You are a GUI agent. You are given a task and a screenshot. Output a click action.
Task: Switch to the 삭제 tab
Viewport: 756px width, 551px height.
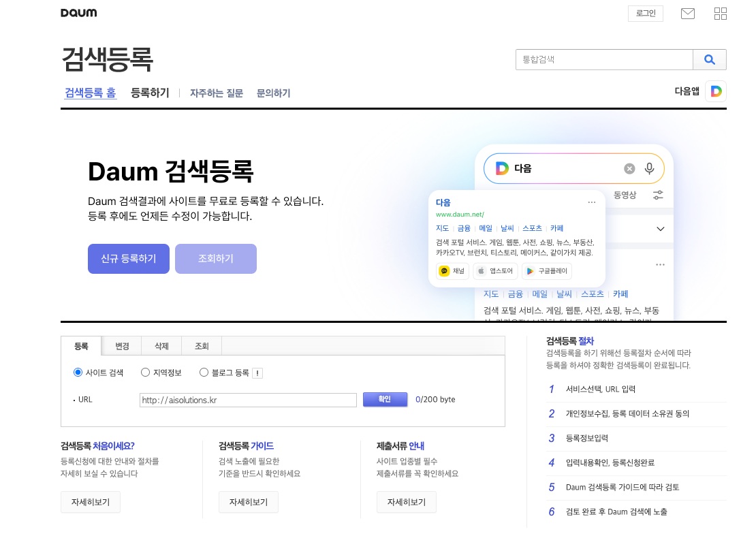[161, 346]
